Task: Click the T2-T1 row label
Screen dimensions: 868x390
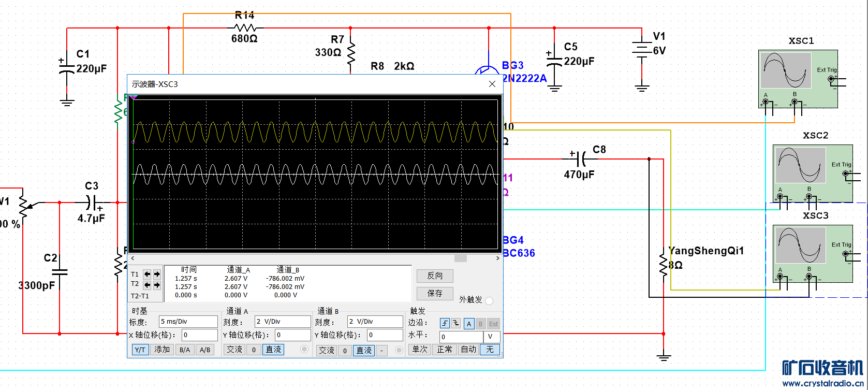Action: (x=140, y=296)
